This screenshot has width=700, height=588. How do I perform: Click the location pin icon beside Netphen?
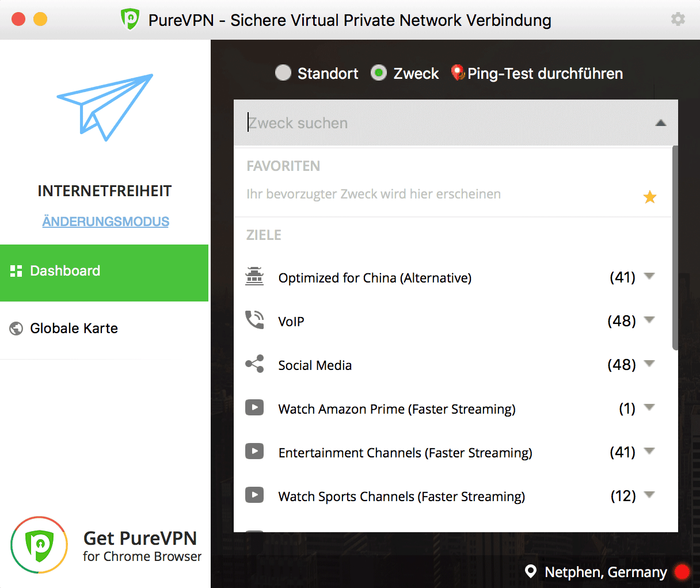[x=531, y=571]
